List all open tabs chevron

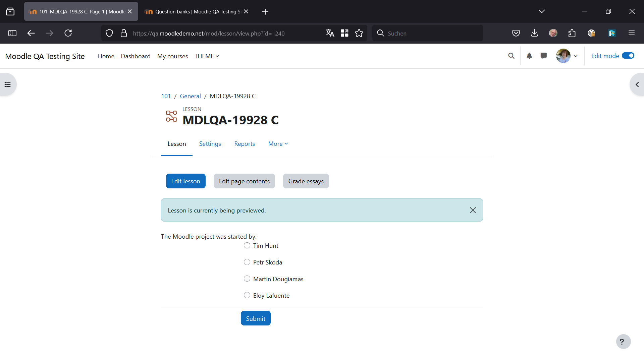542,11
